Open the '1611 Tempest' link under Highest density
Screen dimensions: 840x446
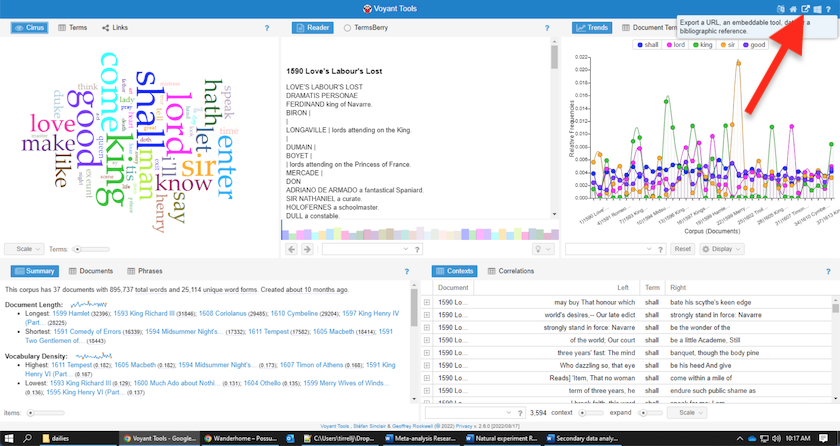tap(72, 365)
